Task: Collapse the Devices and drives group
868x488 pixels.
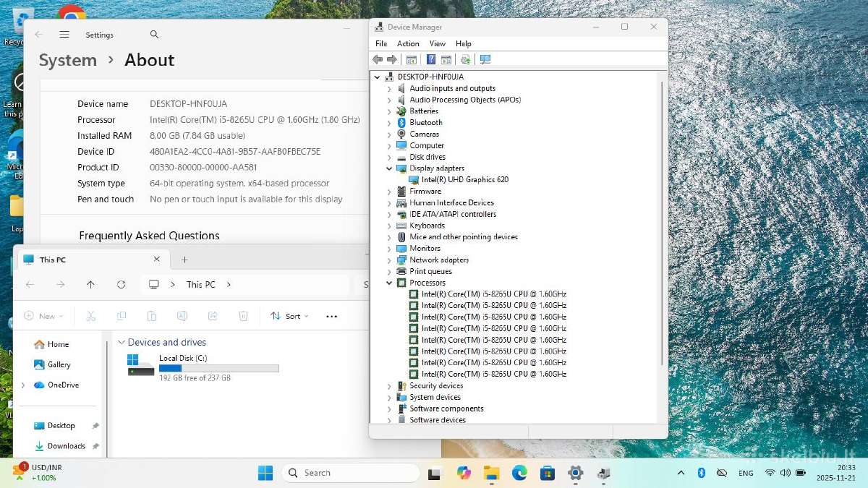Action: [x=121, y=343]
